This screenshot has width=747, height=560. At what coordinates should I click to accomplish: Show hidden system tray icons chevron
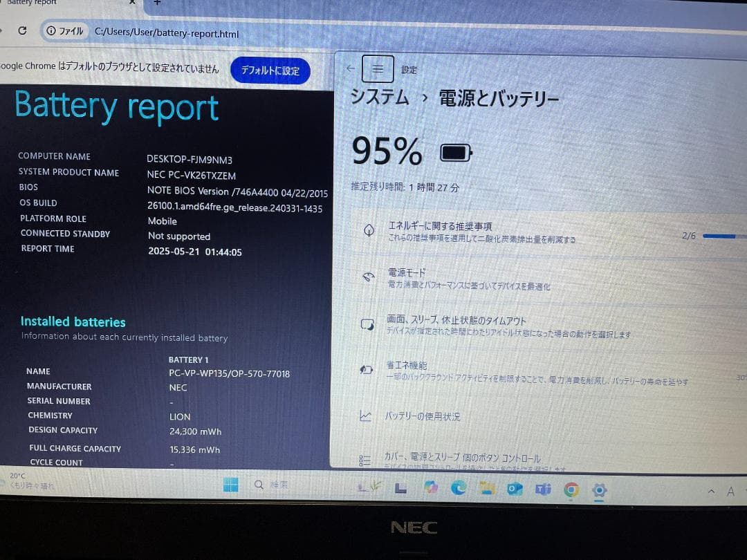pos(711,491)
